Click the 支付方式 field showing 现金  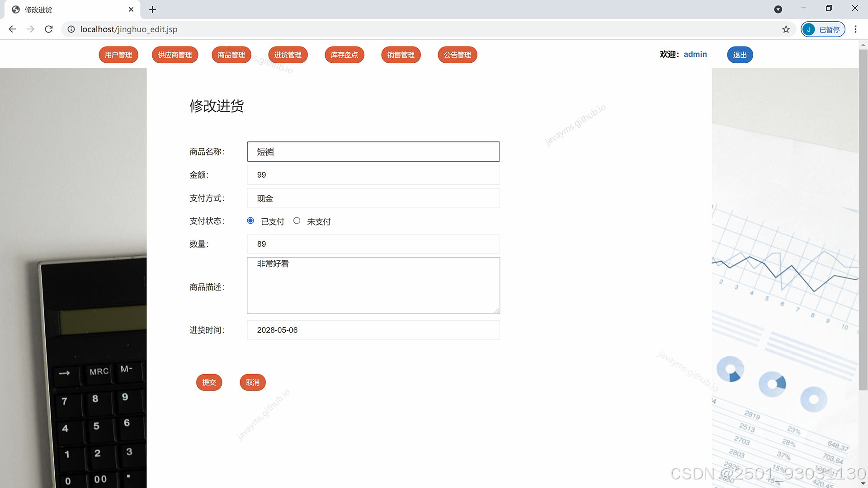[x=373, y=198]
